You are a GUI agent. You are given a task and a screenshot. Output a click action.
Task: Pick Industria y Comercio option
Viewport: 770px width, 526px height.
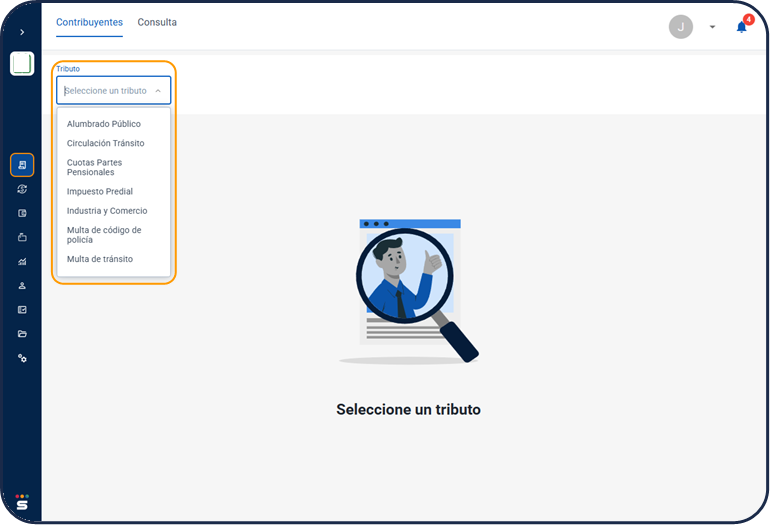pyautogui.click(x=107, y=211)
